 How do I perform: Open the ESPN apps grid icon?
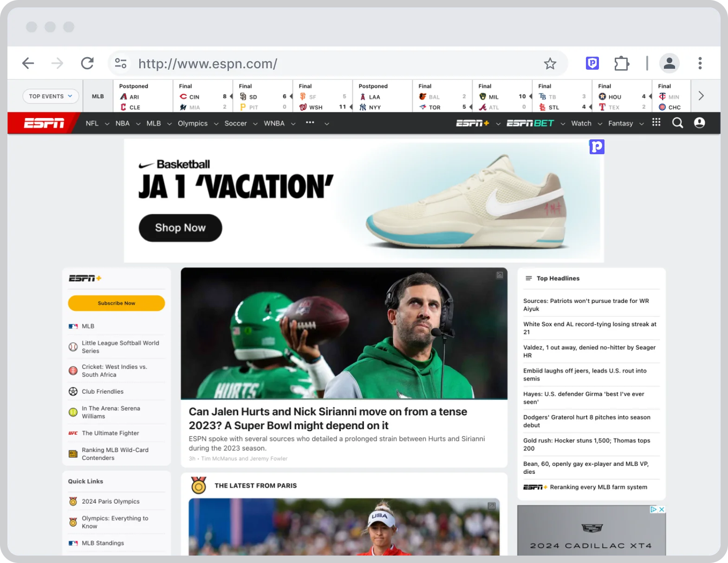656,122
